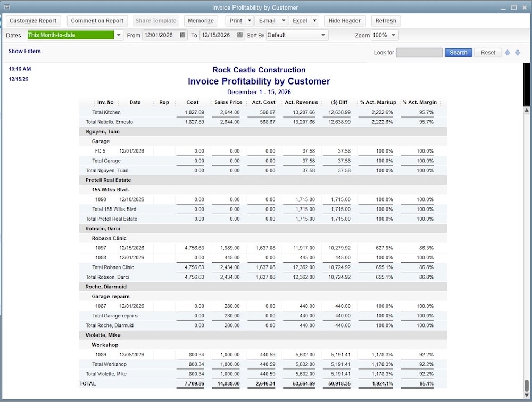Click the blue up arrow to find previous match

(x=508, y=52)
